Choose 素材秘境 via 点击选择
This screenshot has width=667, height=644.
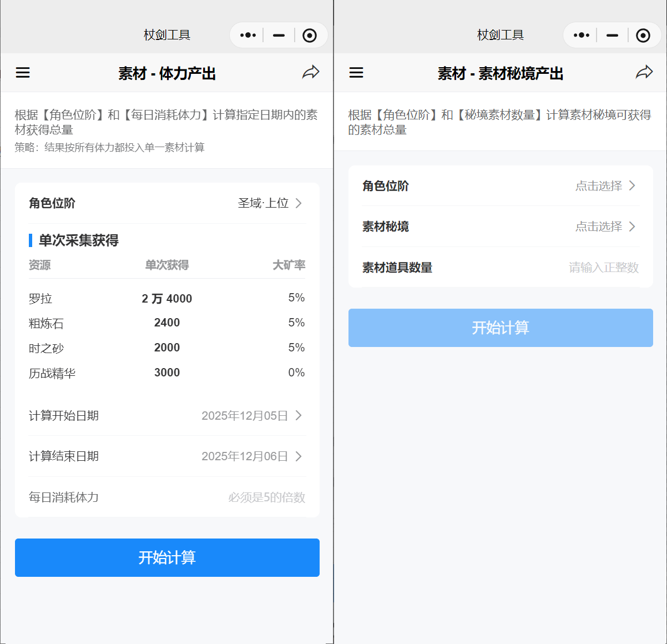[605, 227]
